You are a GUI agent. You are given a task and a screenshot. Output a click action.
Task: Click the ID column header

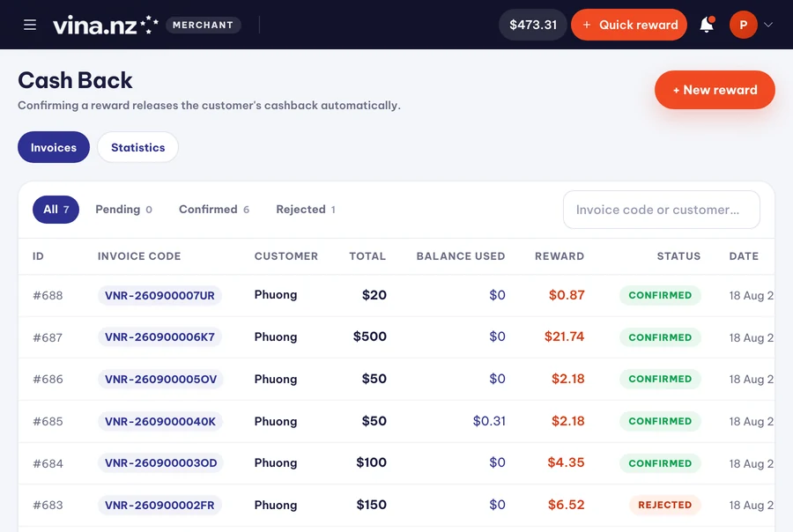click(x=38, y=256)
